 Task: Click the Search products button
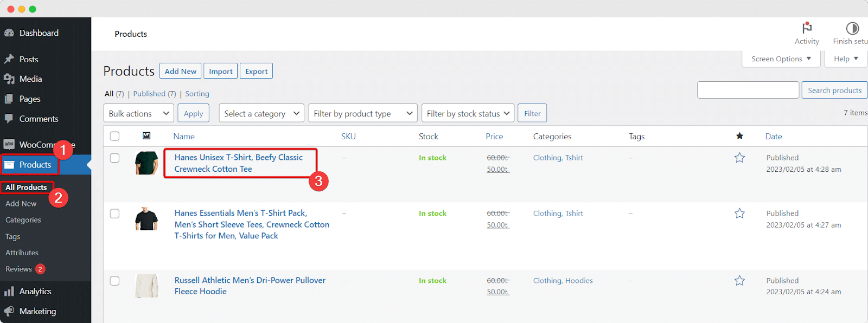point(834,90)
